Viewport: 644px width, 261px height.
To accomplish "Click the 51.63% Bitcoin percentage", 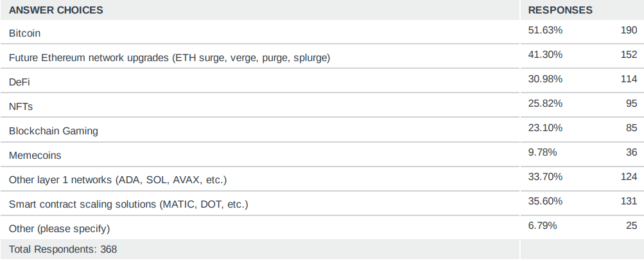I will pyautogui.click(x=545, y=30).
